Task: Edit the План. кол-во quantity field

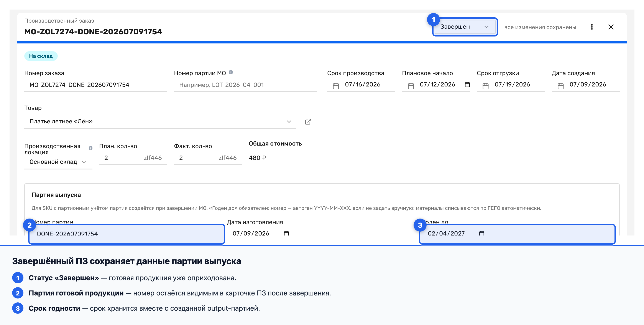Action: pyautogui.click(x=133, y=158)
